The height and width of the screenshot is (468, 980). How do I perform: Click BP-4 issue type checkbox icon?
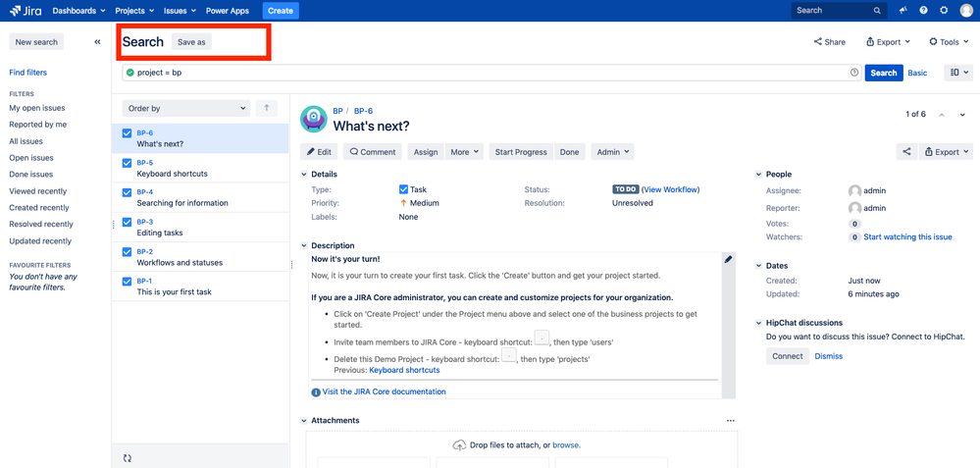(127, 192)
